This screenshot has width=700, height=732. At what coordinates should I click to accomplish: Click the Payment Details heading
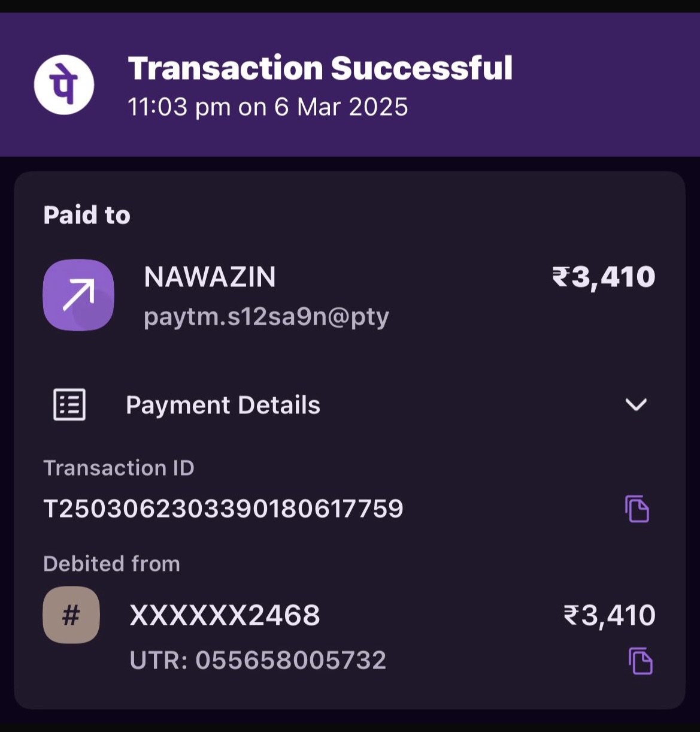(223, 406)
